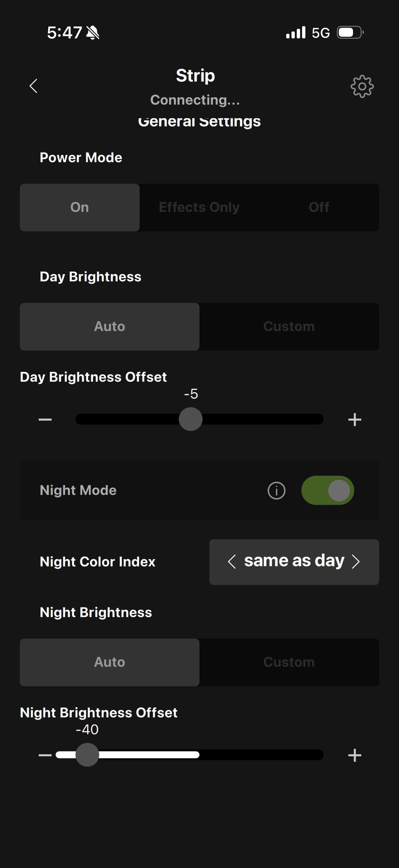Select Auto for Day Brightness
Image resolution: width=399 pixels, height=868 pixels.
tap(110, 326)
